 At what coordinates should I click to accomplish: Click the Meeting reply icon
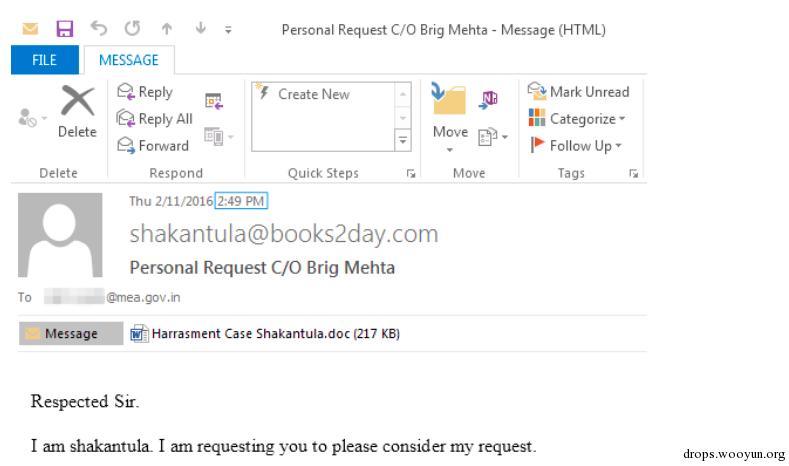point(214,99)
